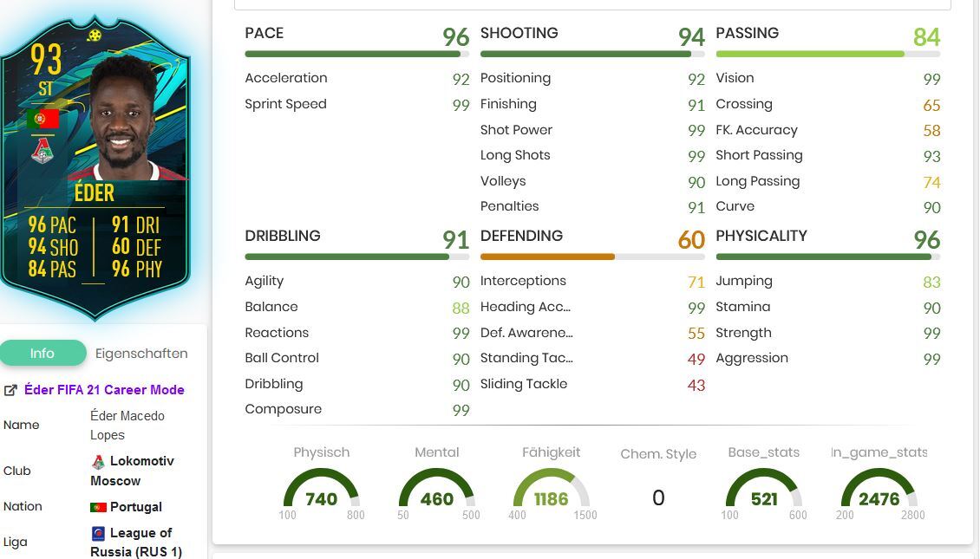Click the Lokomotiv Moscow logo in the Club row
The width and height of the screenshot is (980, 559).
[x=98, y=462]
